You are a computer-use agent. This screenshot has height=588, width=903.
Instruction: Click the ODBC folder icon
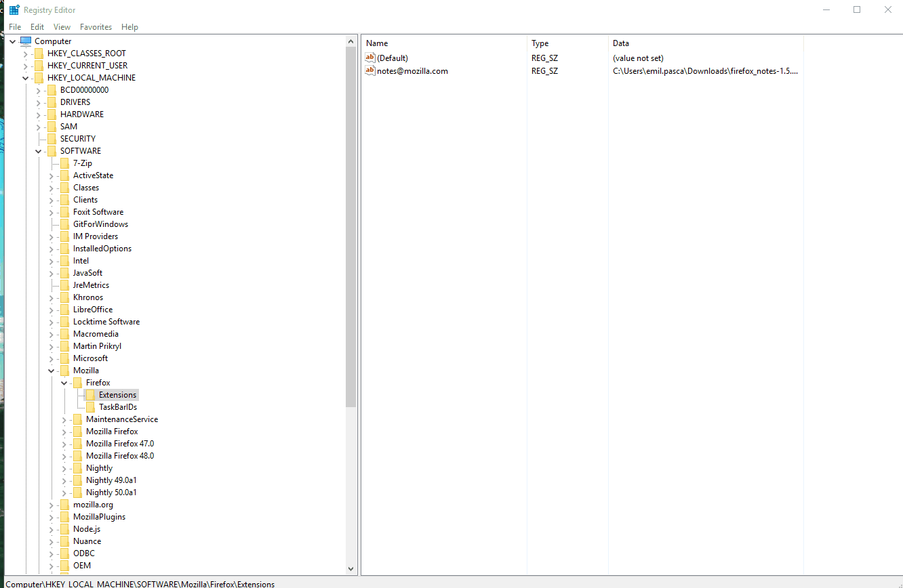(x=64, y=553)
